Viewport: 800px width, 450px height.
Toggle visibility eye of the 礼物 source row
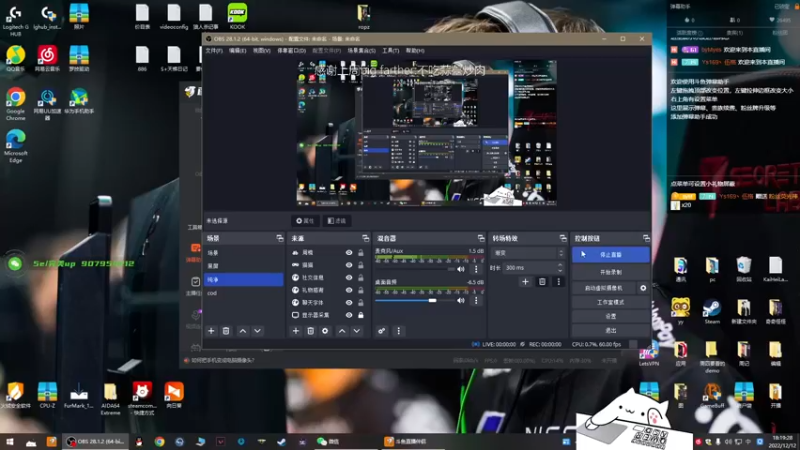pyautogui.click(x=349, y=290)
